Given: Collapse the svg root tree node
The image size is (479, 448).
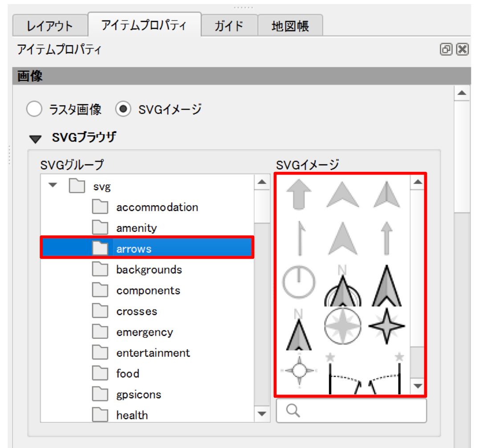Looking at the screenshot, I should [x=53, y=185].
